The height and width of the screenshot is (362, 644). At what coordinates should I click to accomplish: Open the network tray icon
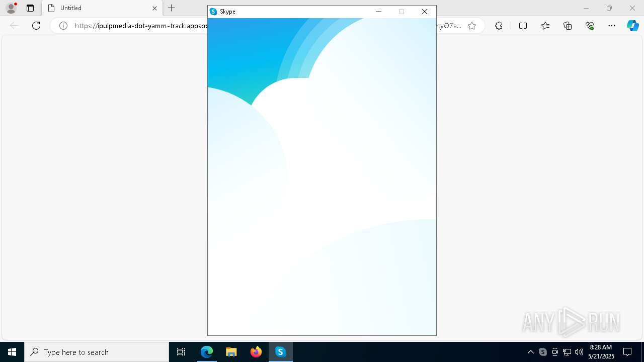coord(567,352)
